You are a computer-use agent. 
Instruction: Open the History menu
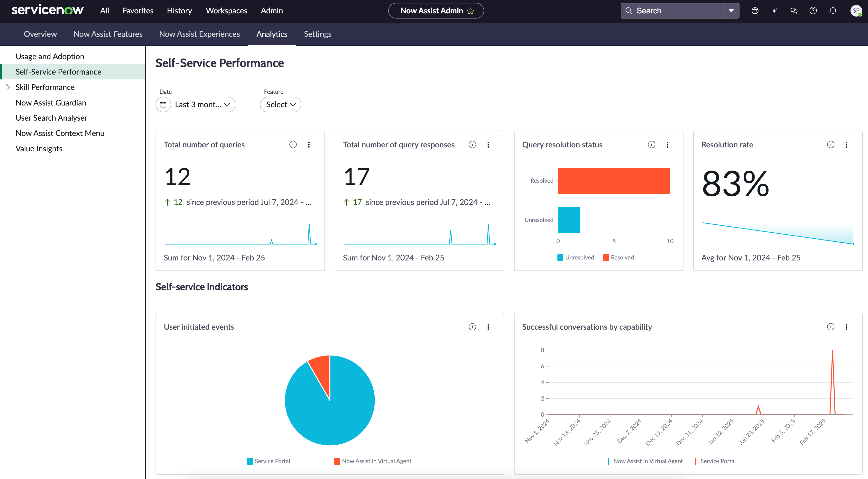coord(179,11)
